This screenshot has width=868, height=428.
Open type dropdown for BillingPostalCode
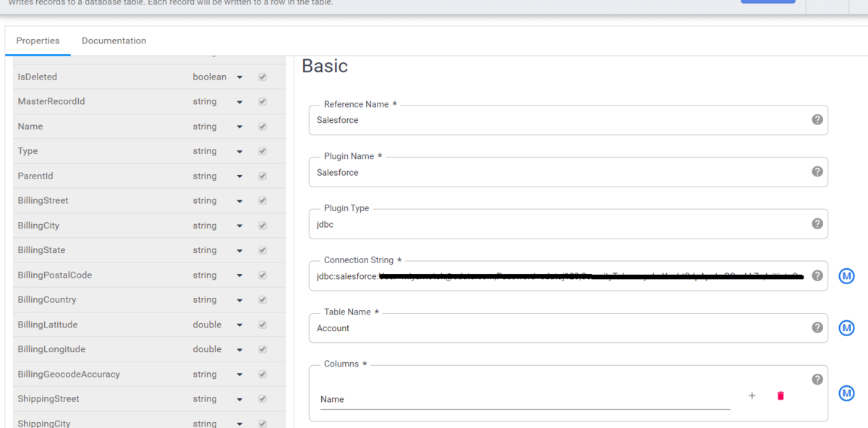point(218,275)
